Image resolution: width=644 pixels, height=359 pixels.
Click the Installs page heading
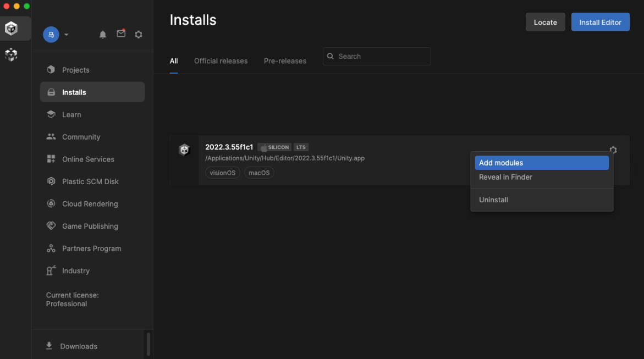click(x=192, y=20)
